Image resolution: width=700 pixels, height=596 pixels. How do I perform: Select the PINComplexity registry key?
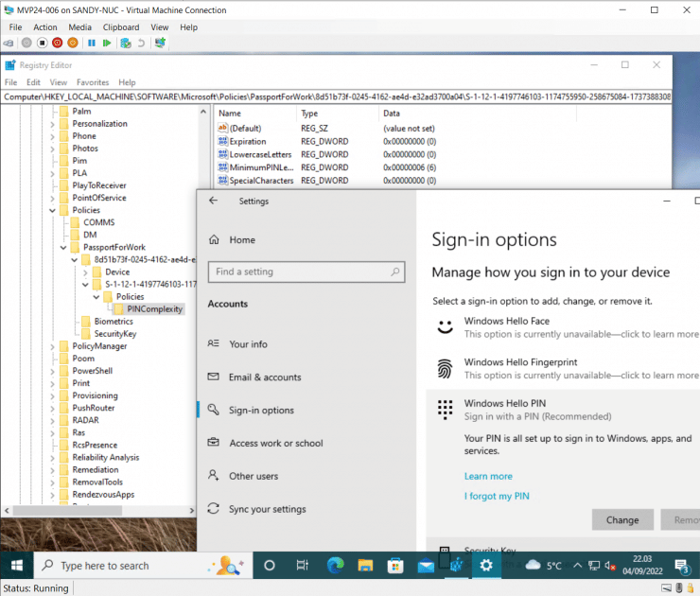(x=154, y=309)
